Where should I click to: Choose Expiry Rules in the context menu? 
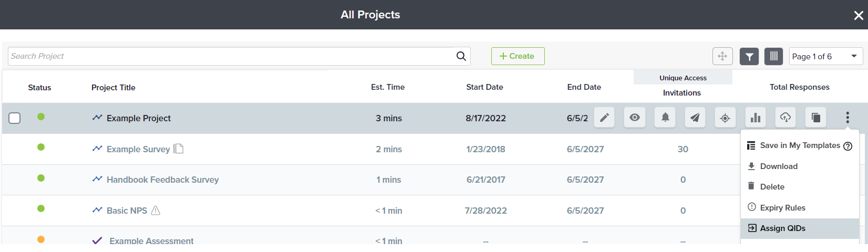(782, 208)
